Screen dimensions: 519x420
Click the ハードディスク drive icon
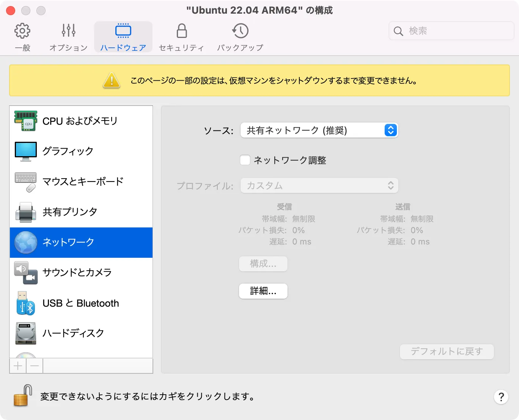pos(26,333)
